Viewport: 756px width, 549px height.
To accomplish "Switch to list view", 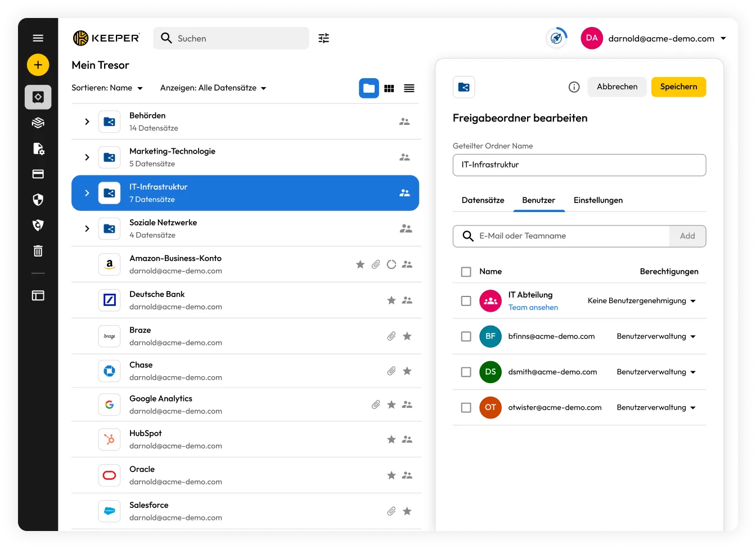I will click(x=409, y=88).
